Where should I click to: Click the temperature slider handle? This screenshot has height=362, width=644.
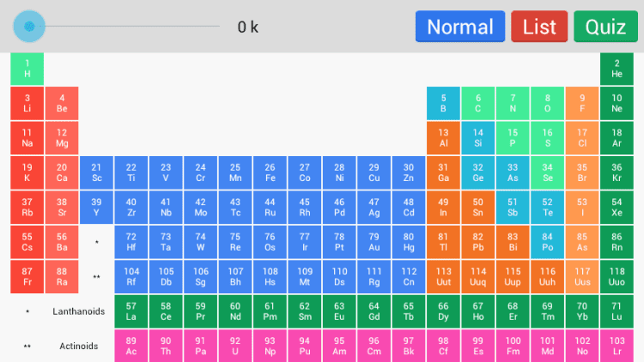[x=30, y=27]
